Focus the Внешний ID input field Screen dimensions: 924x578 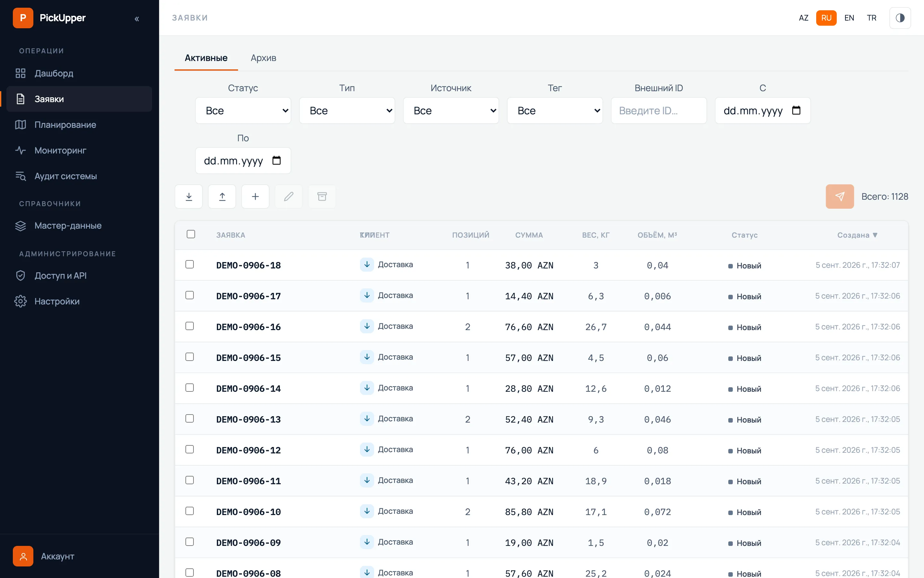coord(659,110)
